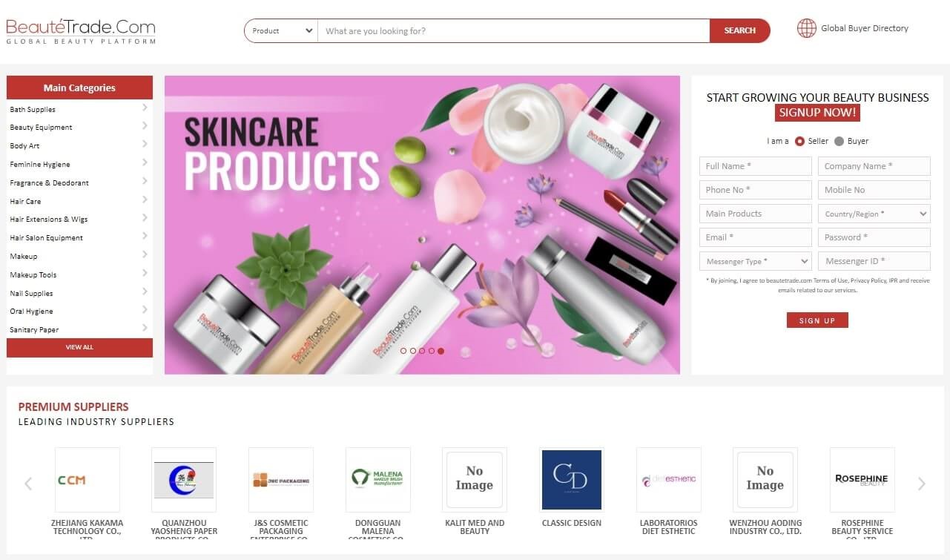Open the Country/Region dropdown

[874, 214]
